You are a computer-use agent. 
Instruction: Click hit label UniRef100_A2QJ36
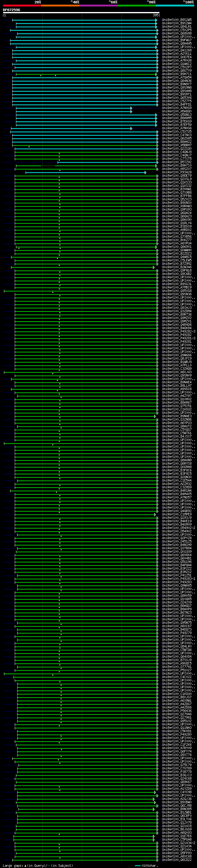tap(177, 799)
